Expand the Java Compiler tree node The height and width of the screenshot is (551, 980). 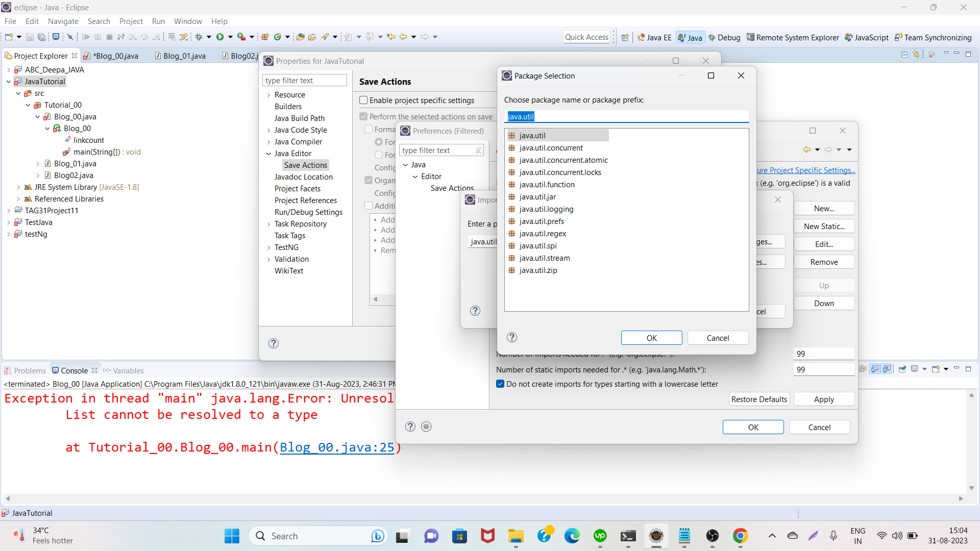[x=269, y=142]
